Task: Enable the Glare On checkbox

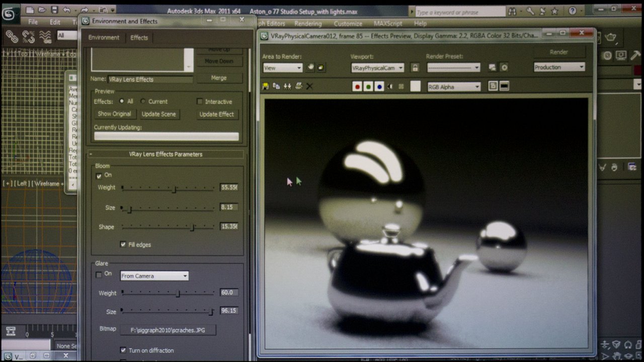Action: (x=99, y=275)
